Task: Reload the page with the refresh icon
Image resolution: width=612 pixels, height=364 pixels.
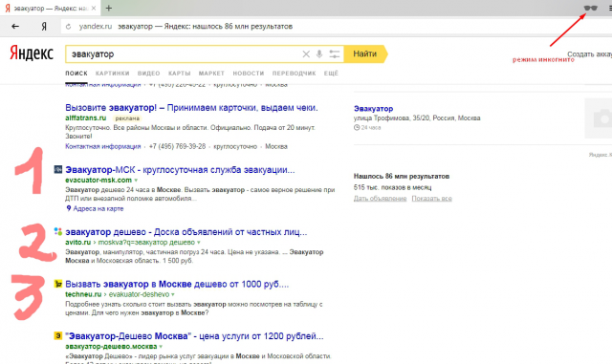Action: point(68,27)
